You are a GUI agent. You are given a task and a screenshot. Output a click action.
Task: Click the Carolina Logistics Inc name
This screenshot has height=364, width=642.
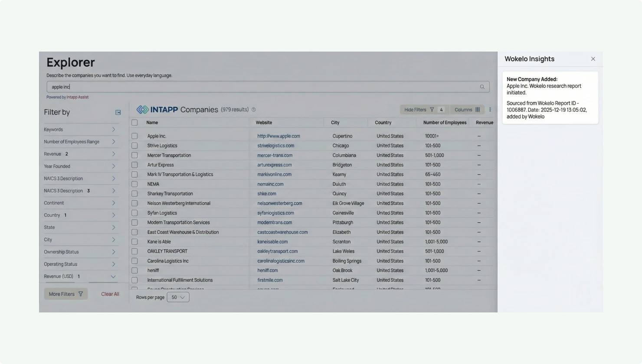(x=168, y=261)
